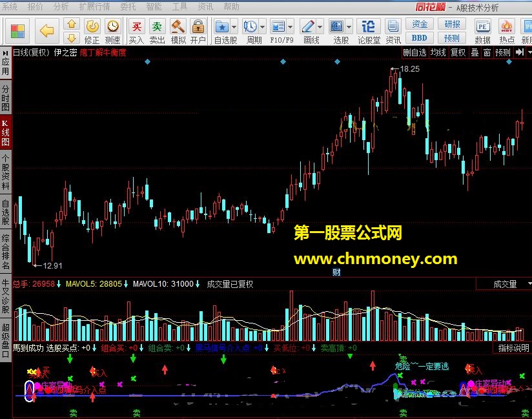Open the 帮助 menu
The image size is (532, 419).
point(231,6)
